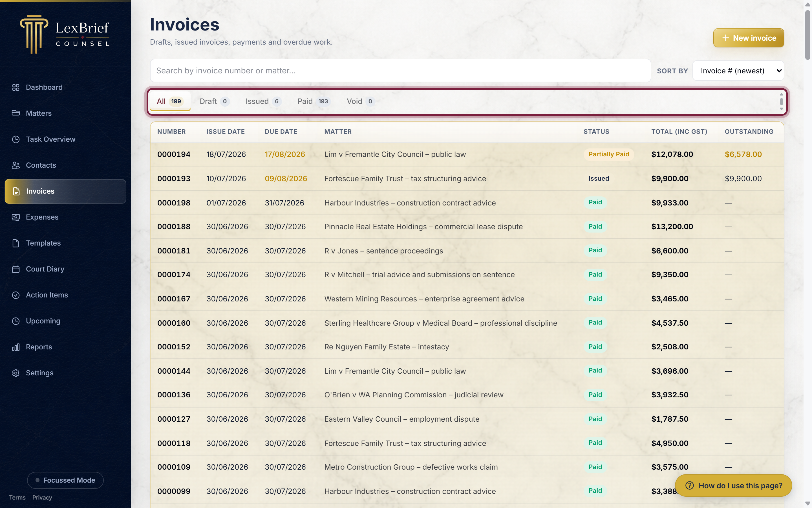812x508 pixels.
Task: Click R v Jones sentence proceedings matter
Action: 383,251
